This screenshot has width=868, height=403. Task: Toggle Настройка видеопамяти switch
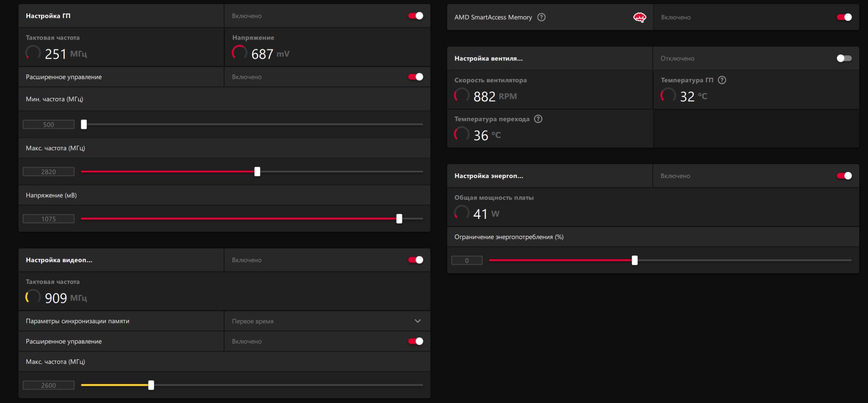point(416,260)
